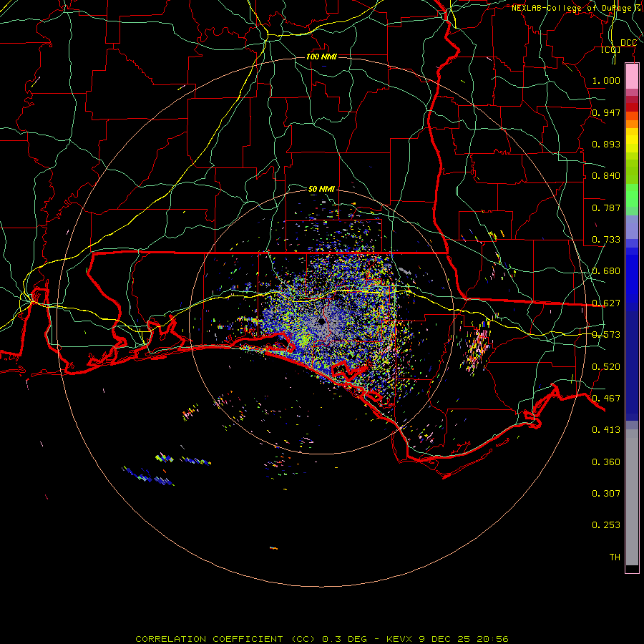Viewport: 644px width, 644px height.
Task: Click the 0.413 colorbar value
Action: tap(606, 430)
